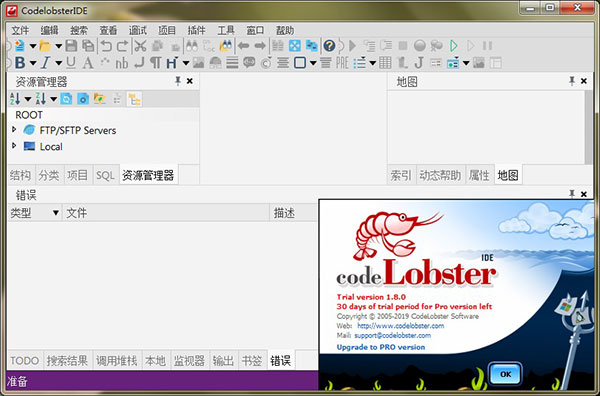Click sort ascending A-Z icon in explorer
The width and height of the screenshot is (600, 396).
point(15,99)
